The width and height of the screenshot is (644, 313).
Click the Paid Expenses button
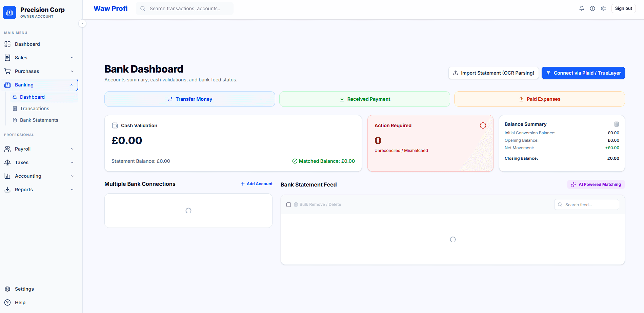click(540, 99)
